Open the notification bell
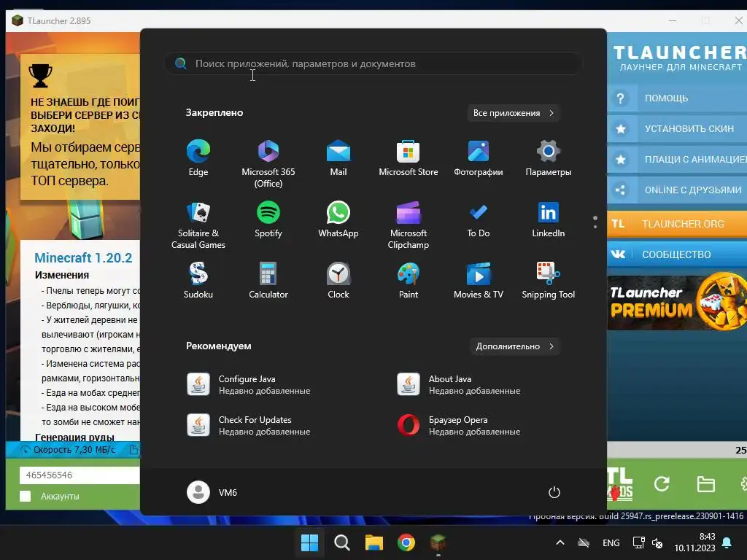 tap(727, 542)
